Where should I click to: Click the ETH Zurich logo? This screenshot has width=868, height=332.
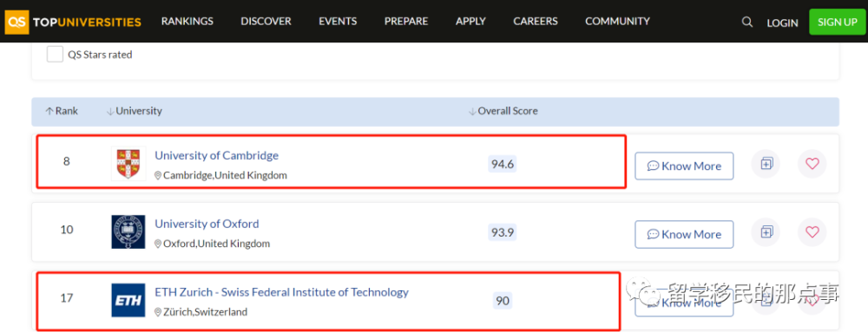(x=128, y=300)
